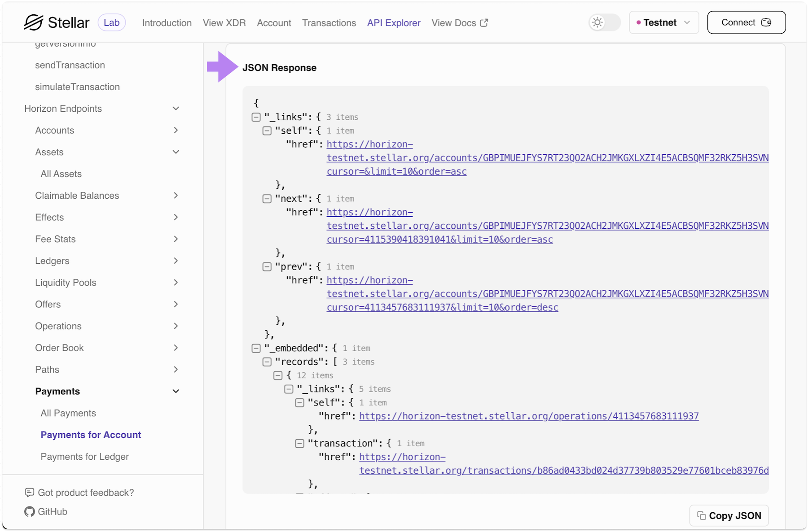Collapse the top-level "_links" node

256,117
